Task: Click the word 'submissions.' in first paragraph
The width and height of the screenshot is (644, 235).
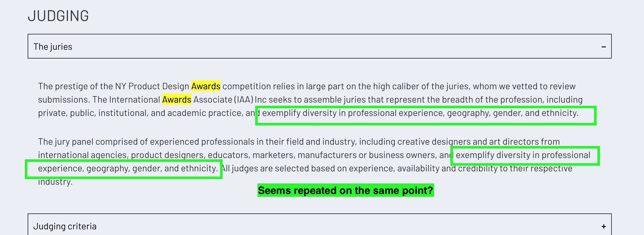Action: [64, 100]
